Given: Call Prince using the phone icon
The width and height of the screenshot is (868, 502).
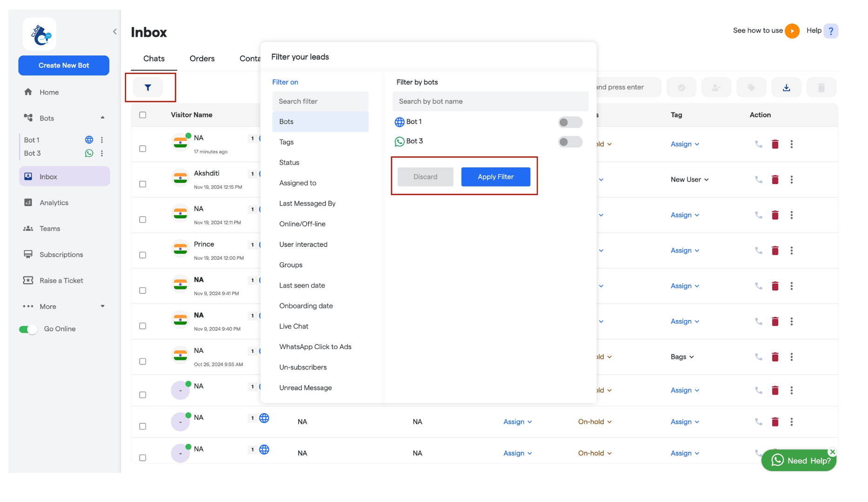Looking at the screenshot, I should [x=758, y=251].
